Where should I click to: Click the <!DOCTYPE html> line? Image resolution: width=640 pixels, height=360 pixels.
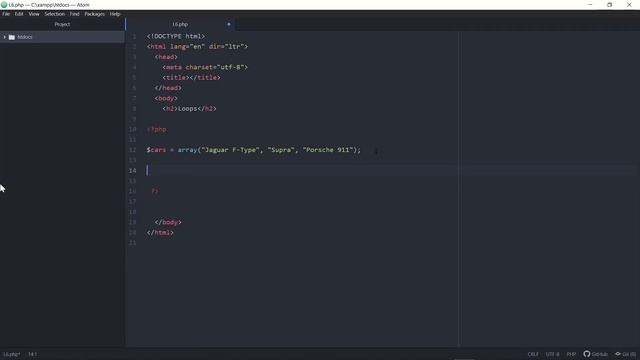(x=176, y=36)
